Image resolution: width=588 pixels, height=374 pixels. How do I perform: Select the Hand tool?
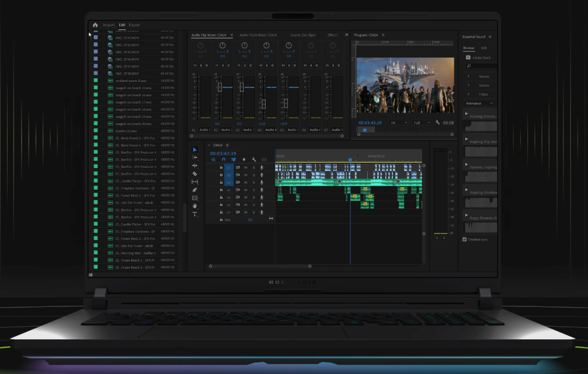pos(195,206)
